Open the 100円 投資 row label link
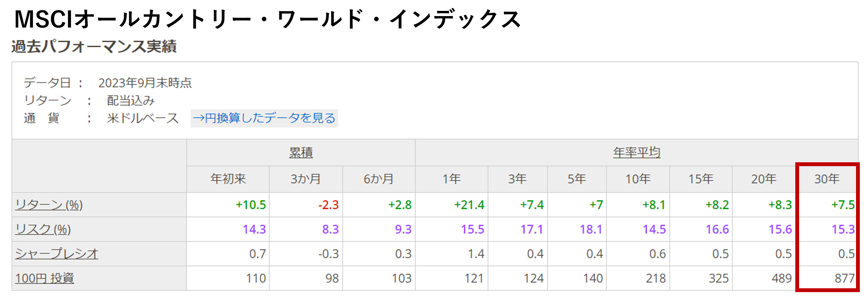Image resolution: width=868 pixels, height=297 pixels. (x=44, y=278)
